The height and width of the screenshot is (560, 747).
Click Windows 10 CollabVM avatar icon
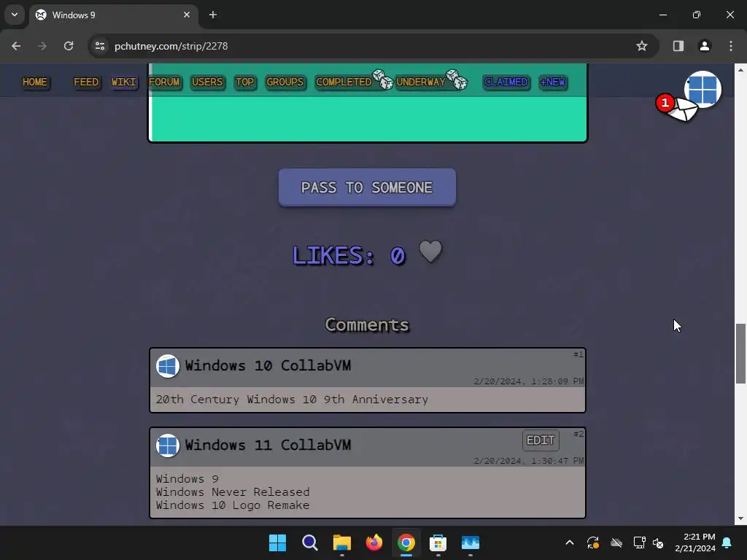tap(168, 366)
